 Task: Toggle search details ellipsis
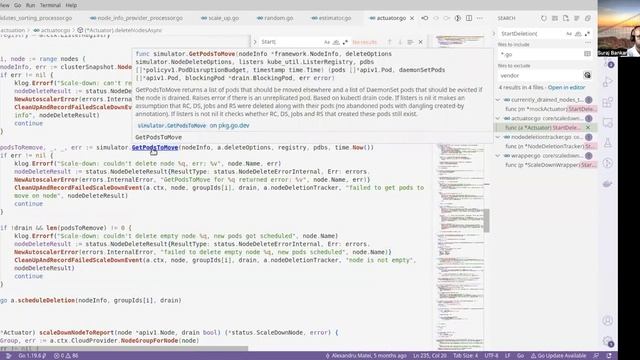tap(588, 42)
